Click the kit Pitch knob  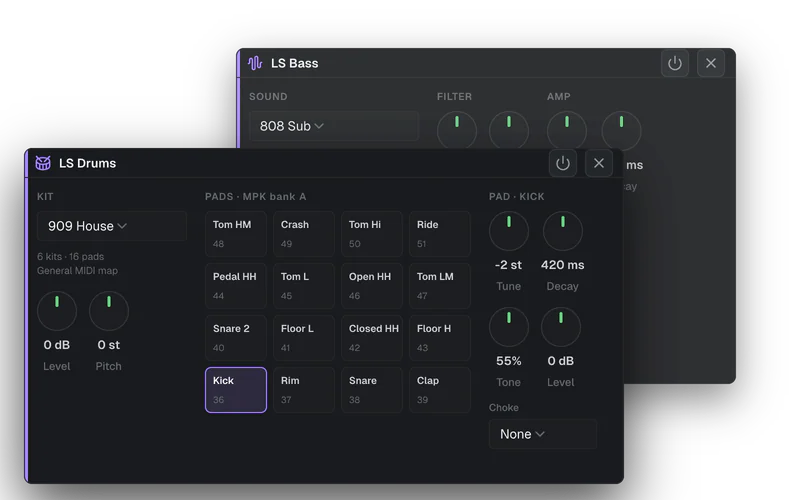[109, 311]
